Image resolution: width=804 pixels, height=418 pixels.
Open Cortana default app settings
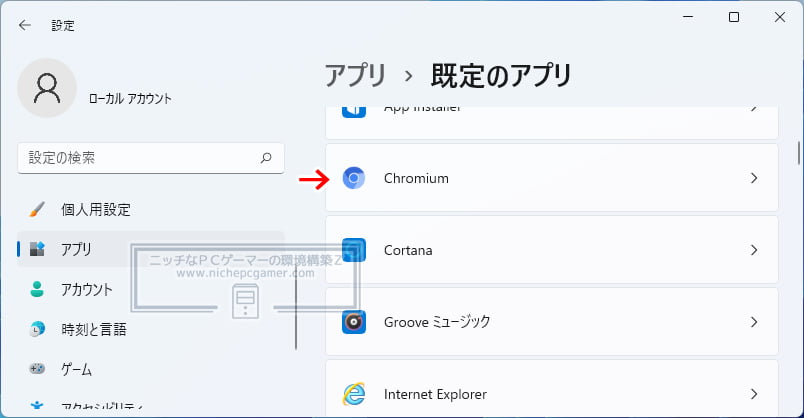tap(552, 250)
